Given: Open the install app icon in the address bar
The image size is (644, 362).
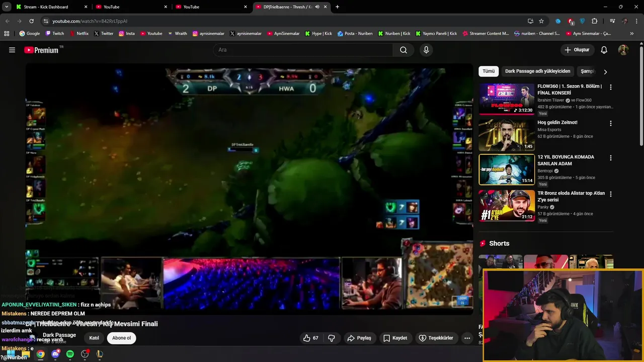Looking at the screenshot, I should (530, 21).
